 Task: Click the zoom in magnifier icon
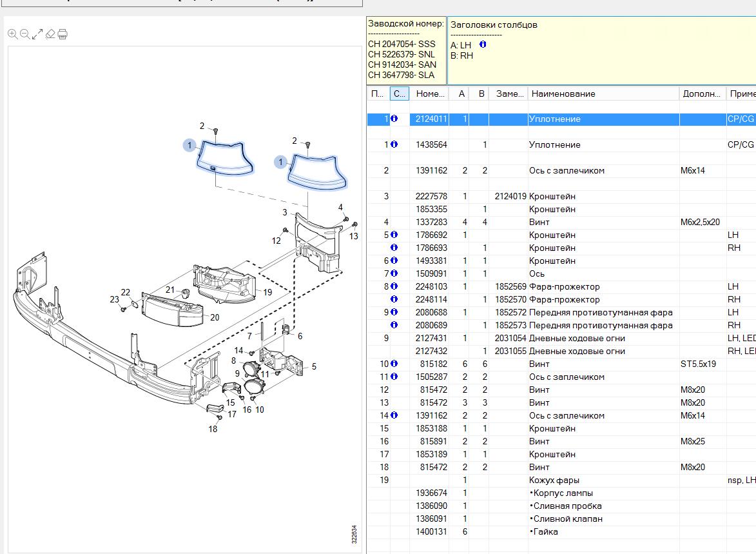coord(13,34)
